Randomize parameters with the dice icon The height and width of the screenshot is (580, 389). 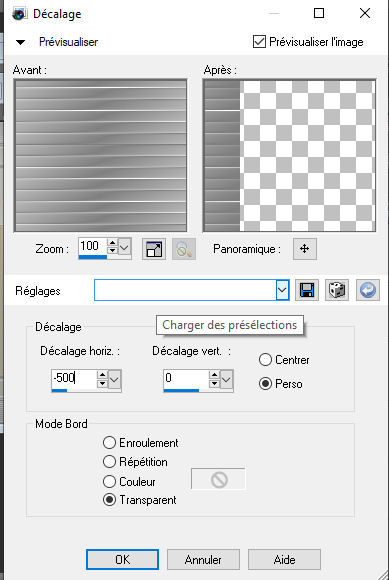[x=337, y=290]
